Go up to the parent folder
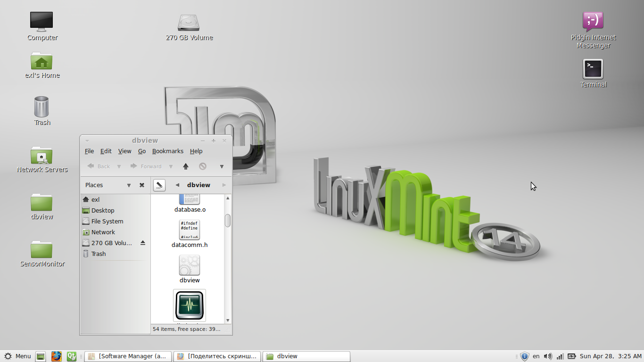The width and height of the screenshot is (644, 362). [x=186, y=166]
